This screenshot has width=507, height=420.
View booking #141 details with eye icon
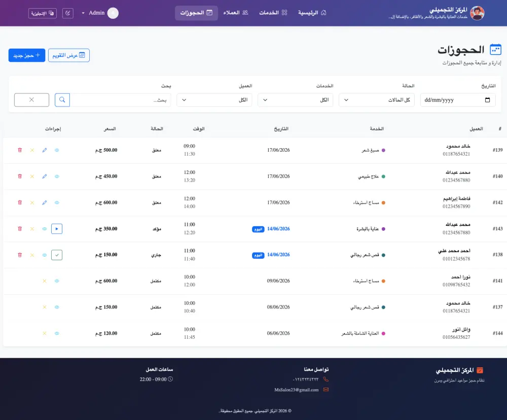(x=57, y=281)
